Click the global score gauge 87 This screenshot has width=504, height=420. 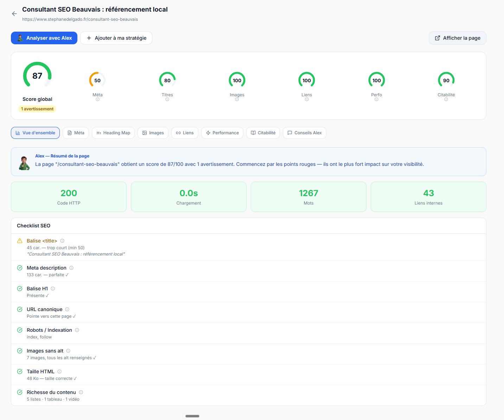[37, 76]
